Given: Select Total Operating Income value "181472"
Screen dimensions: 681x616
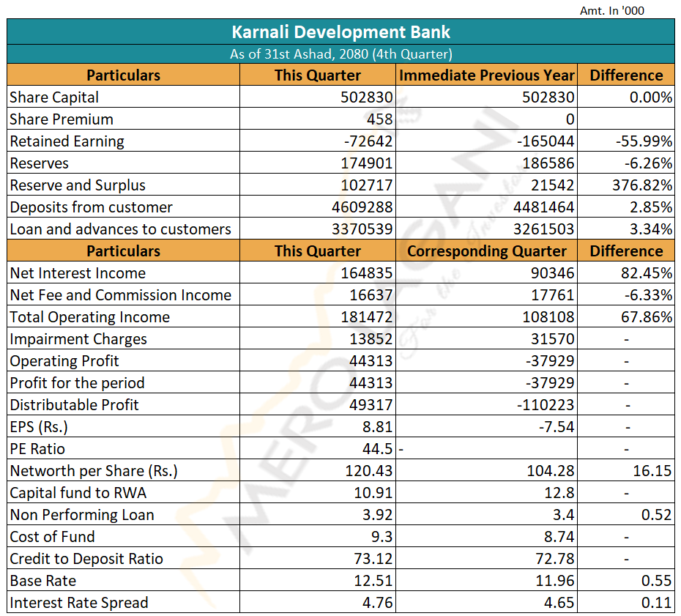Looking at the screenshot, I should [x=367, y=317].
